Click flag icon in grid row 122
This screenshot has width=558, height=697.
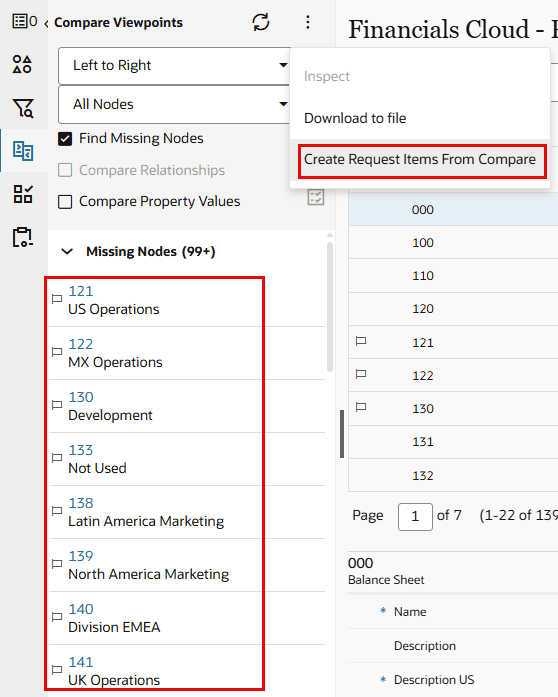[x=361, y=374]
